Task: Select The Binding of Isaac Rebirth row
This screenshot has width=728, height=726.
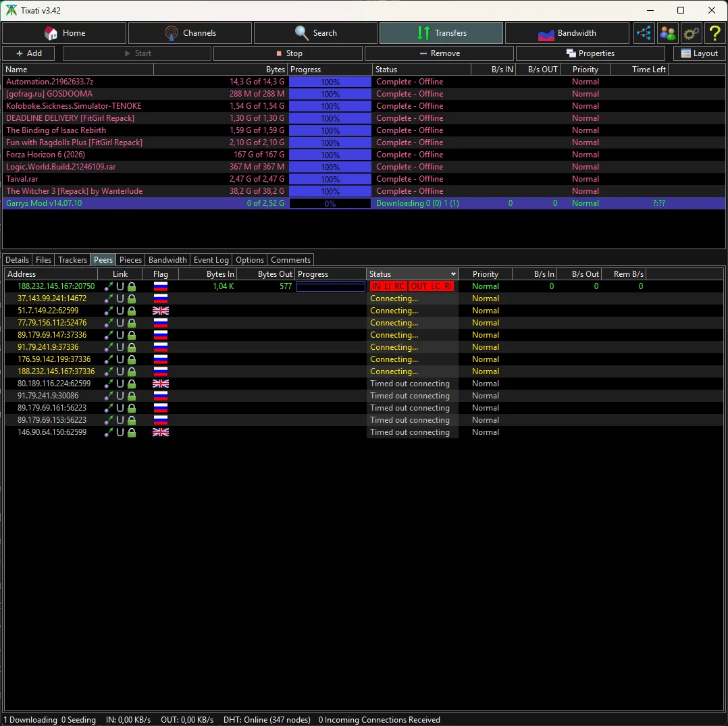Action: point(364,130)
